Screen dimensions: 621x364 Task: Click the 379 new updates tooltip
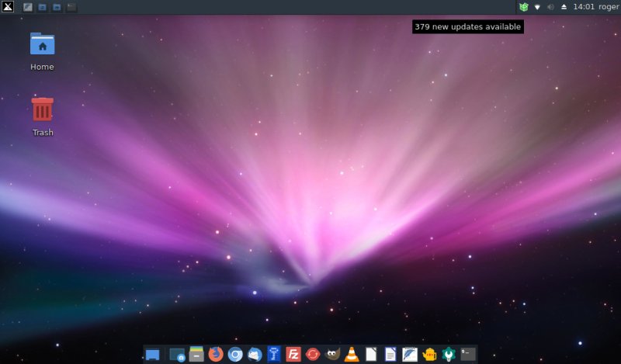pyautogui.click(x=468, y=26)
